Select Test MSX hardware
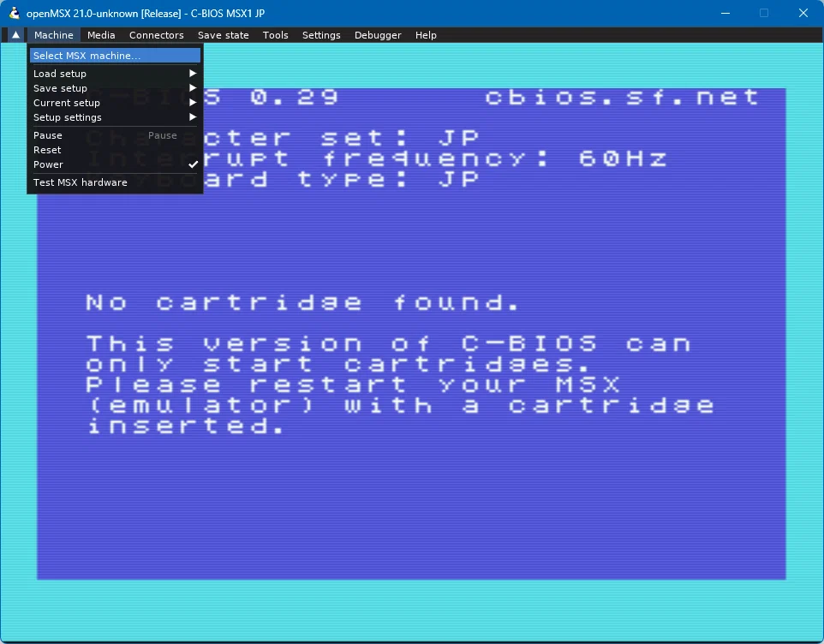 (x=115, y=182)
